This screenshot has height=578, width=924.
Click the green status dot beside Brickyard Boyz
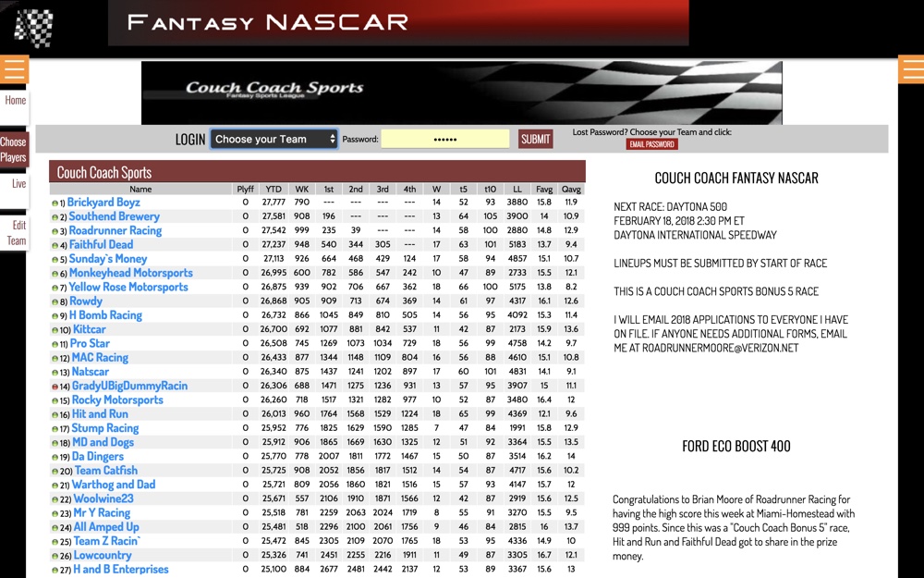pos(55,203)
